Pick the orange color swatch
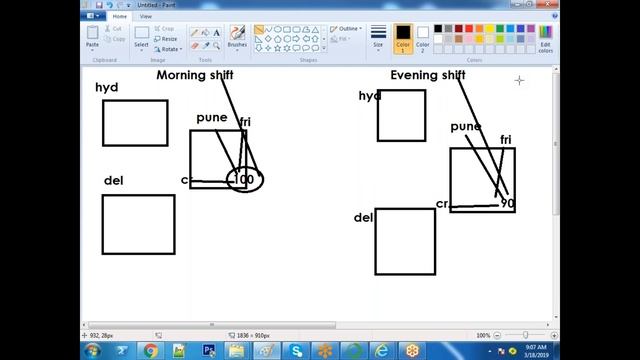Screen dimensions: 640x360 pyautogui.click(x=479, y=29)
